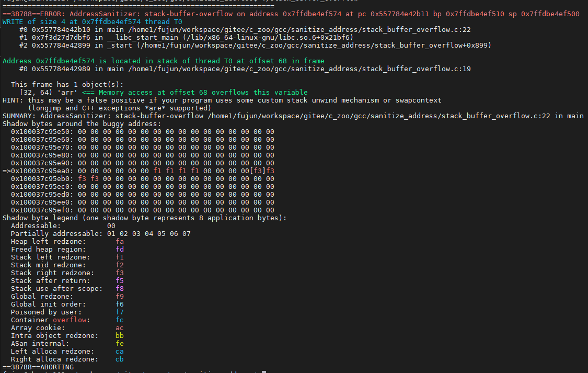Viewport: 588px width, 373px height.
Task: Click the 'Shadow byte legend' heading line
Action: pos(144,218)
